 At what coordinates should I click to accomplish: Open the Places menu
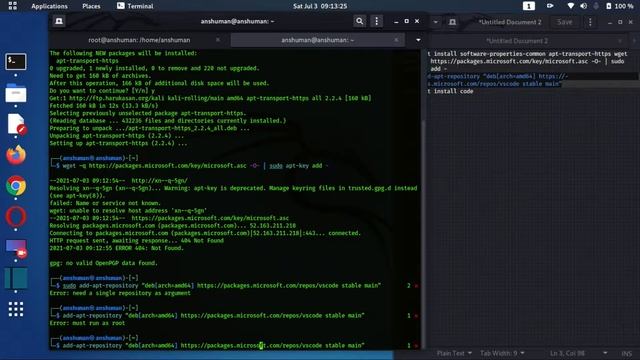pos(91,6)
